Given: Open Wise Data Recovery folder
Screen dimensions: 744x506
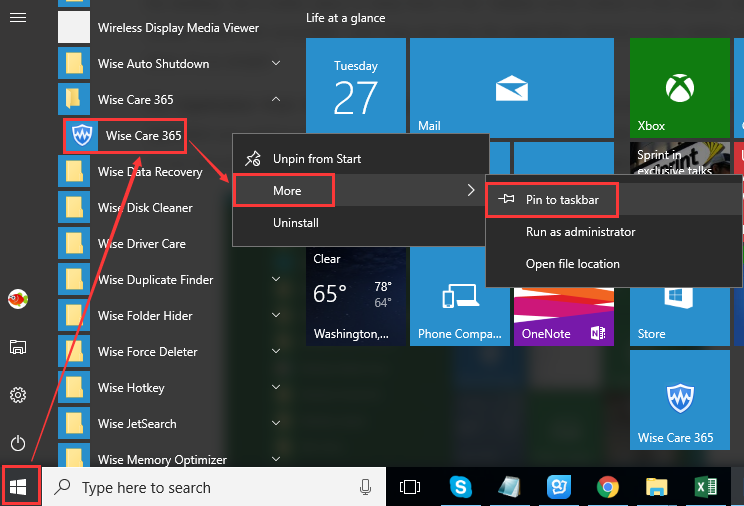Looking at the screenshot, I should (x=171, y=171).
